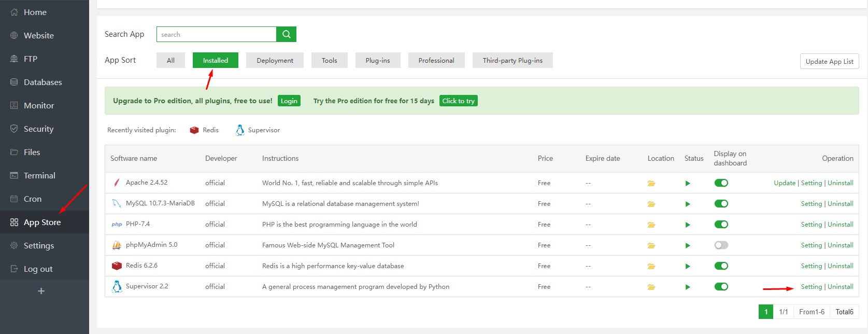The width and height of the screenshot is (868, 334).
Task: Toggle Apache display on dashboard
Action: 721,183
